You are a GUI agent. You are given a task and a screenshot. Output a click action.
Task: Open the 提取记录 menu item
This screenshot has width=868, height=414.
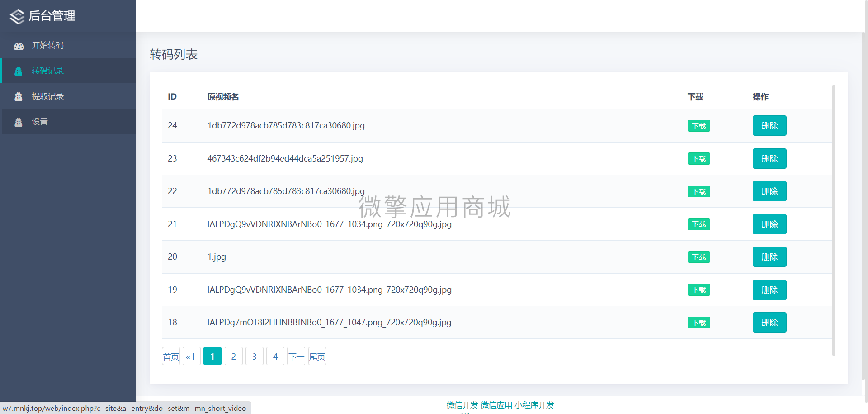(68, 96)
